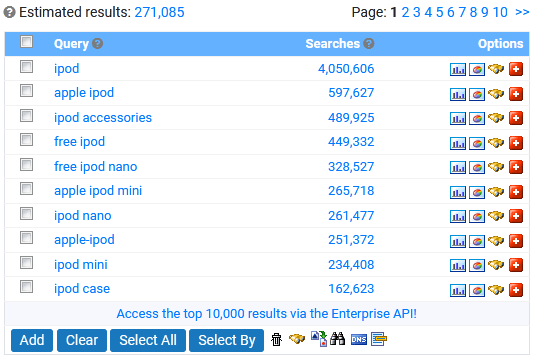Open bar chart icon for ipod accessories
This screenshot has width=534, height=360.
(457, 119)
